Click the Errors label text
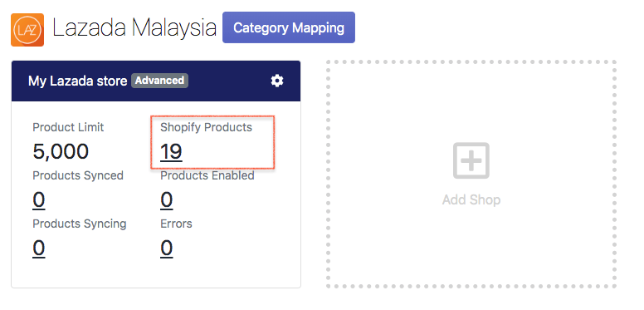The height and width of the screenshot is (310, 644). [176, 224]
